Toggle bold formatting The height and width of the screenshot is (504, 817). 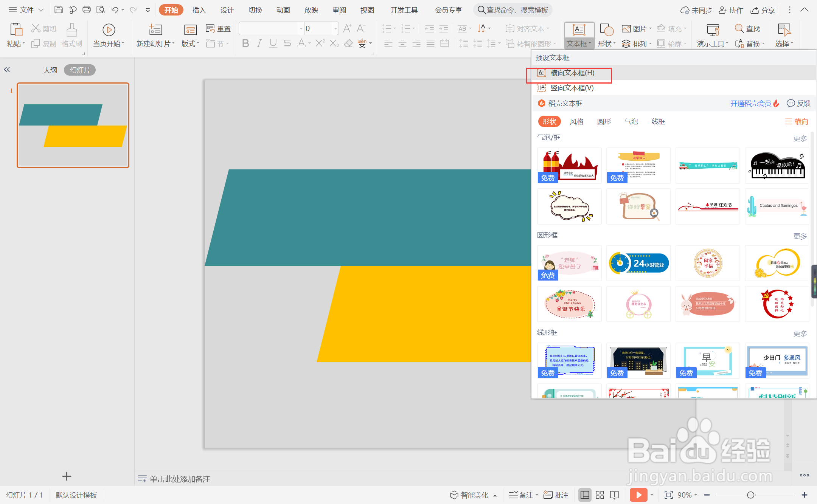click(x=245, y=43)
